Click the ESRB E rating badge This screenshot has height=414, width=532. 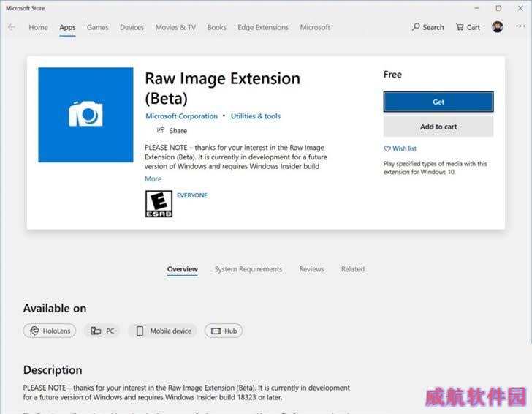159,204
